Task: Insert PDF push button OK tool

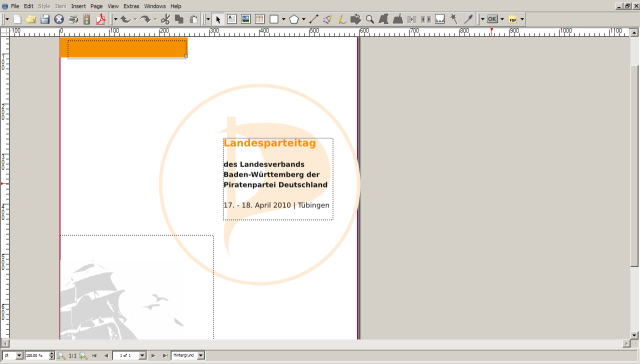Action: click(x=492, y=19)
